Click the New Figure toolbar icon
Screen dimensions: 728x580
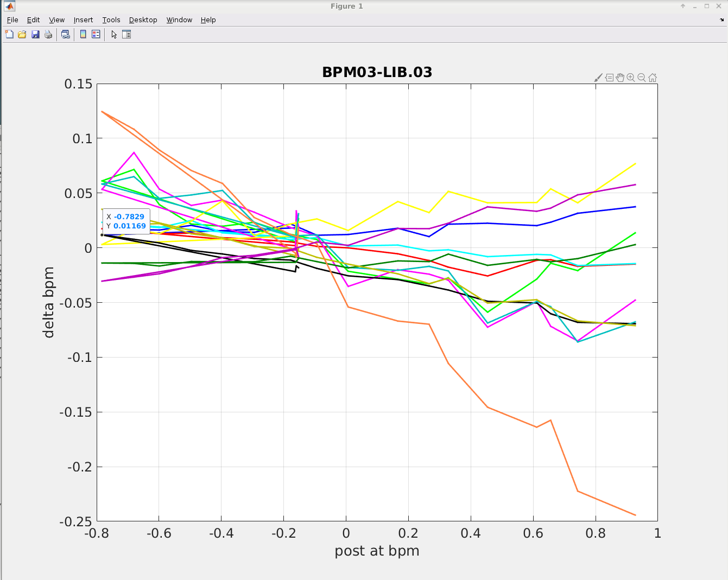(9, 34)
